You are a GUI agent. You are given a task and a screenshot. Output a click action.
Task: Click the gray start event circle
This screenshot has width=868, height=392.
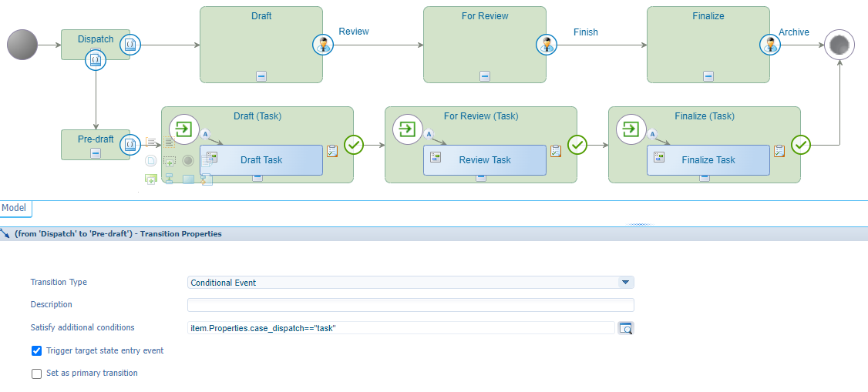(22, 45)
